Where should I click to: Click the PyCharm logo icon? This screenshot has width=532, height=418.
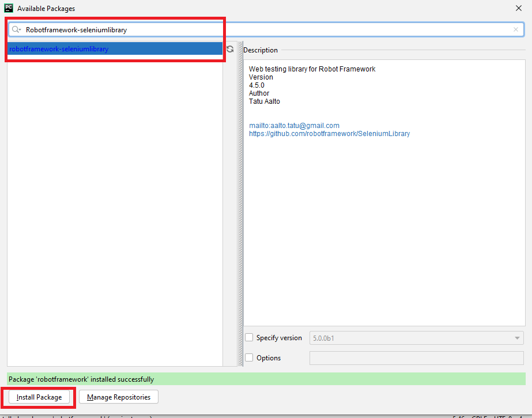9,8
